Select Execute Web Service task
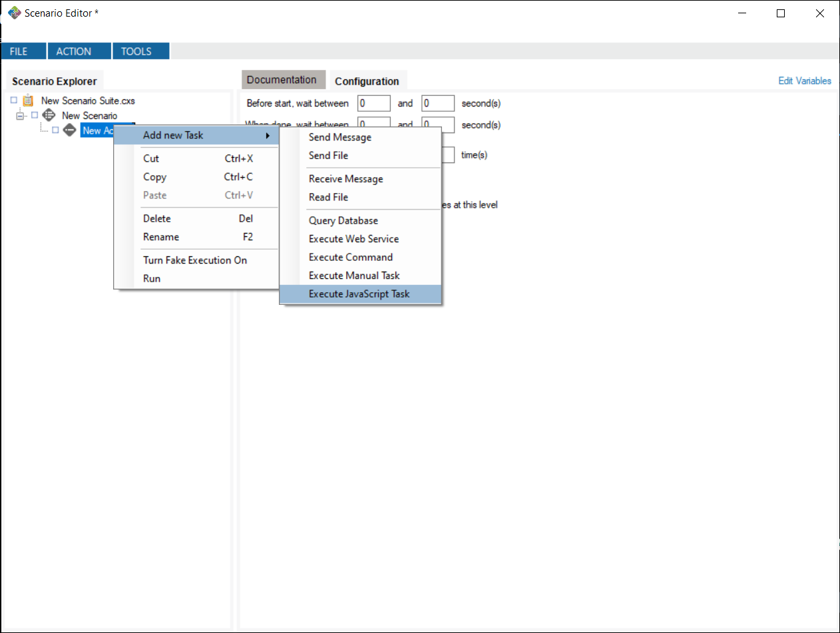 pyautogui.click(x=361, y=238)
